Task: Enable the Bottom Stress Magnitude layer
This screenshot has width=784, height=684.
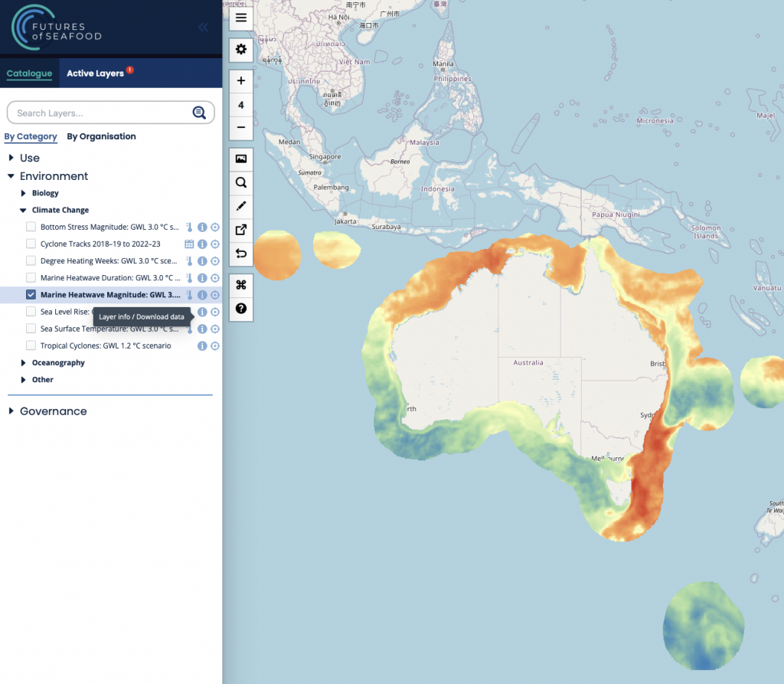Action: pos(31,227)
